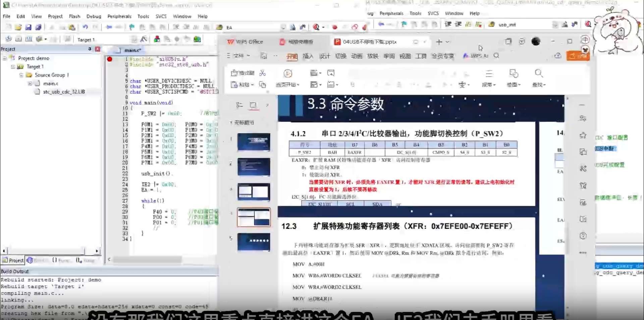Click the WPS copy icon
The image size is (644, 320).
[263, 85]
